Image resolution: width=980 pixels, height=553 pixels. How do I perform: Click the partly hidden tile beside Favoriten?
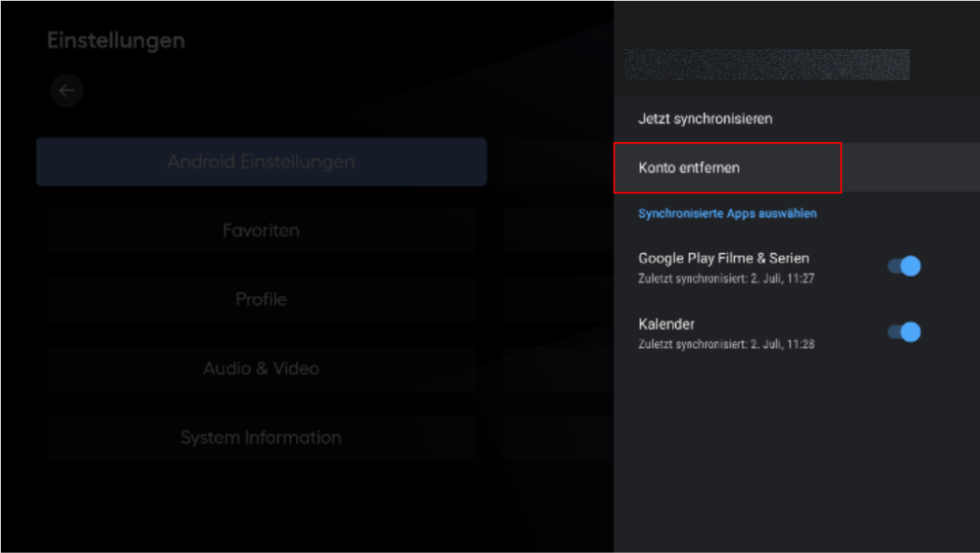point(559,231)
